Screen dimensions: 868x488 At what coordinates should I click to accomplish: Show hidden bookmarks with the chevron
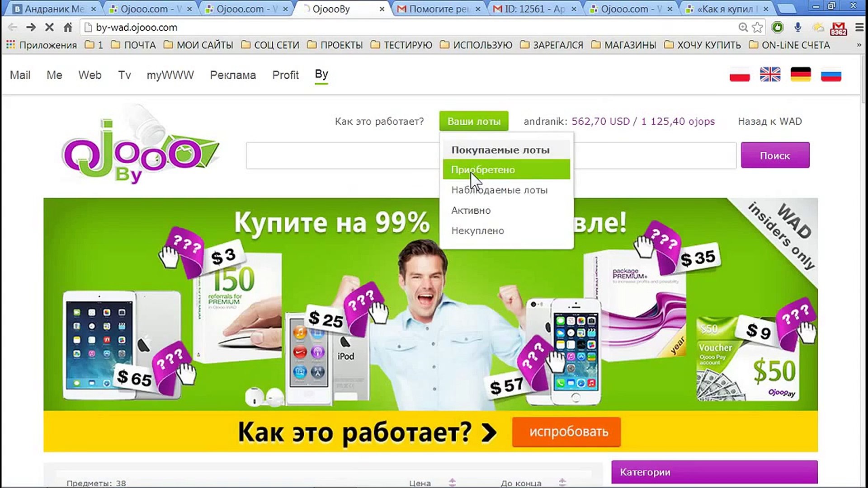coord(859,45)
